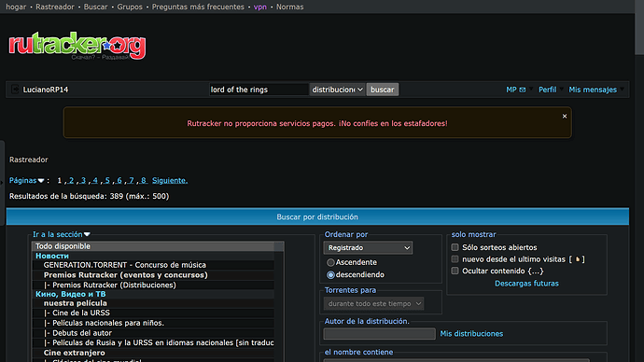
Task: Go to results page 4
Action: 95,181
